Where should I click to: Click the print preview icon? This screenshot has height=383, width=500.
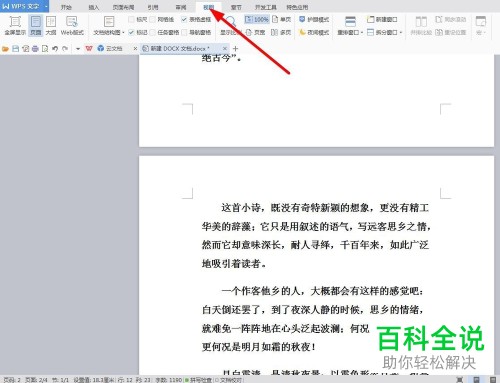click(x=45, y=49)
